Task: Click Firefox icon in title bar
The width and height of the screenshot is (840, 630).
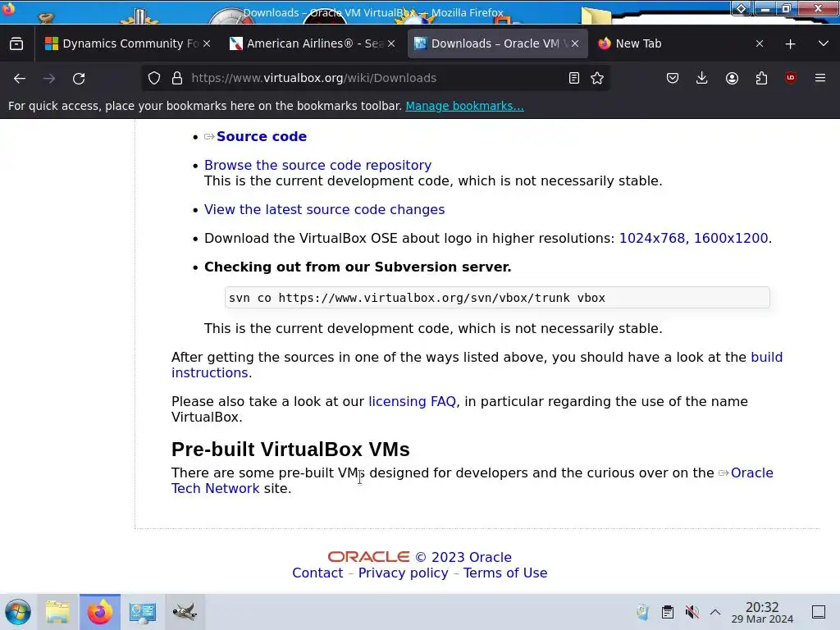Action: pyautogui.click(x=8, y=8)
